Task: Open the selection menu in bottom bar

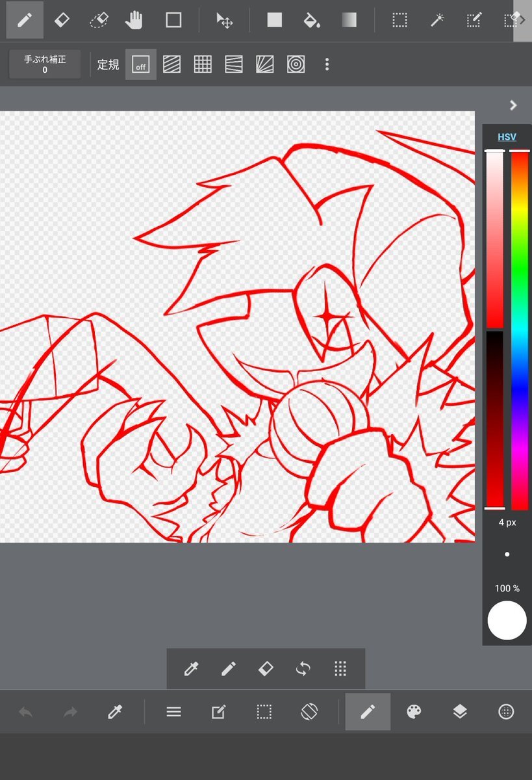Action: click(x=264, y=712)
